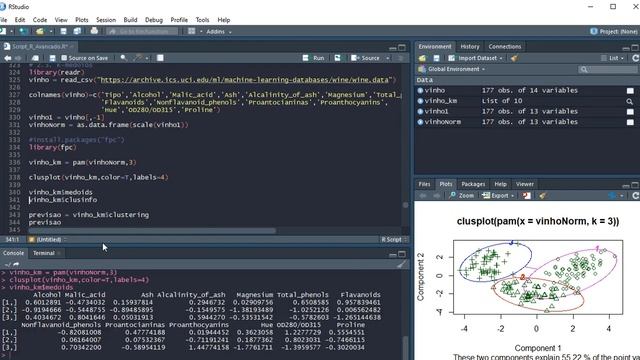View the vinho table with its grid icon
640x360 pixels.
630,91
